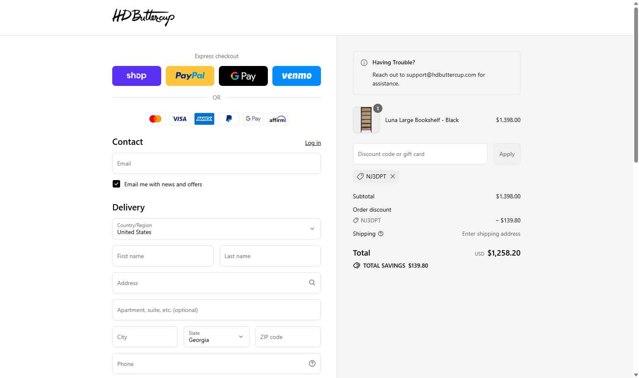Click the Affirm payment icon
The width and height of the screenshot is (639, 378).
coord(278,119)
